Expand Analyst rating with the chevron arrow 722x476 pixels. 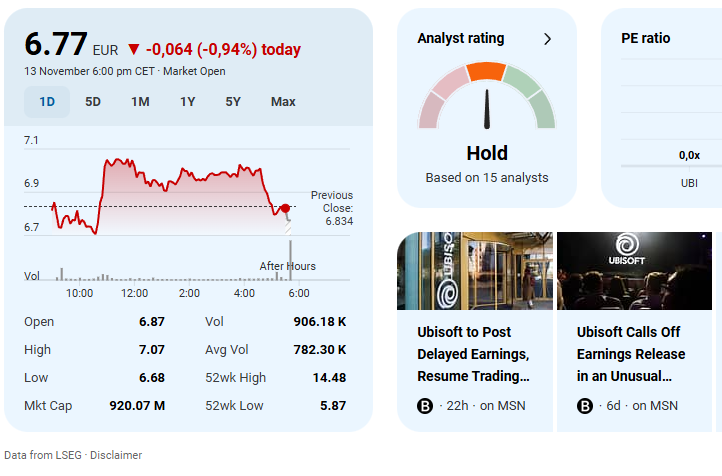click(547, 39)
